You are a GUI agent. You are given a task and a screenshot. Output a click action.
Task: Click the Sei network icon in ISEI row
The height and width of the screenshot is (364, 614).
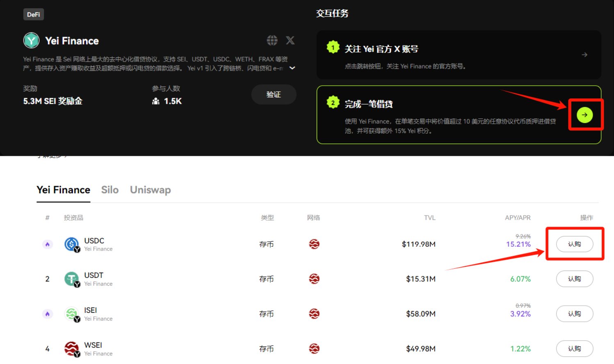point(314,314)
